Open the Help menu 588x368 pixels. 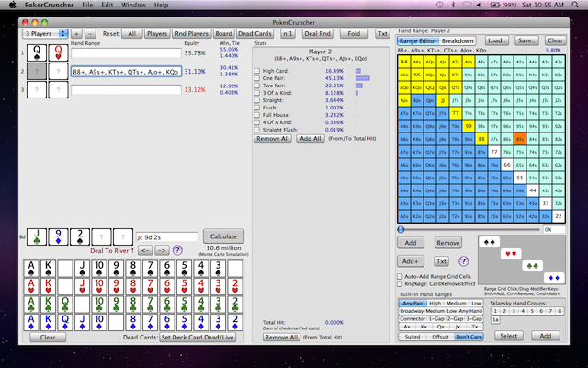[162, 5]
